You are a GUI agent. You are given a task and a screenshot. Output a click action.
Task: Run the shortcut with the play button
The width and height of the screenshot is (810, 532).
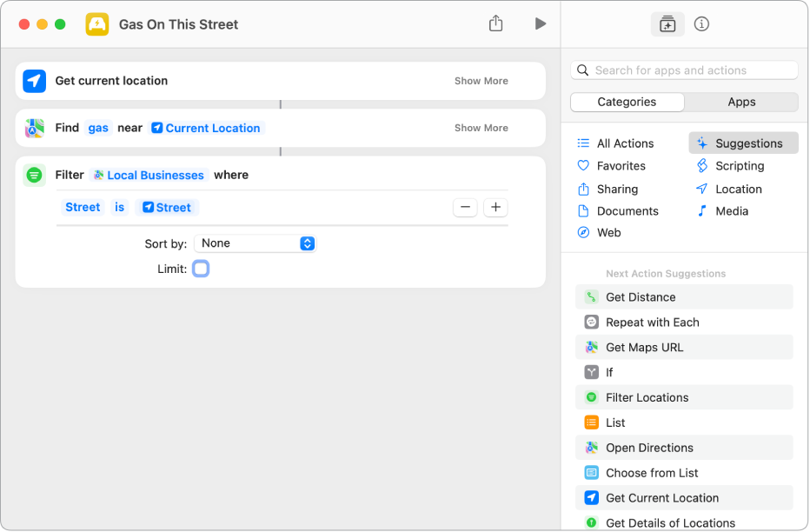tap(540, 23)
